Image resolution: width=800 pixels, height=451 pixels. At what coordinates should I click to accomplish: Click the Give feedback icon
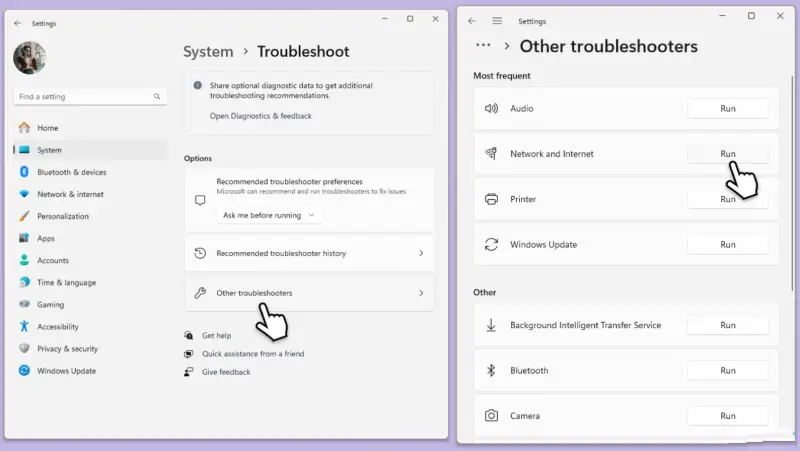tap(189, 371)
